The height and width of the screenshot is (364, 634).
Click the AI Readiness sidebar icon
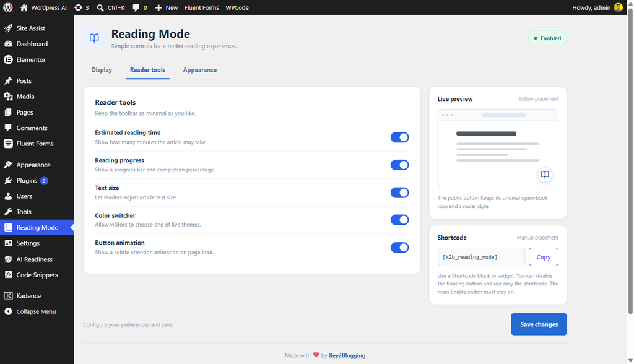point(8,259)
